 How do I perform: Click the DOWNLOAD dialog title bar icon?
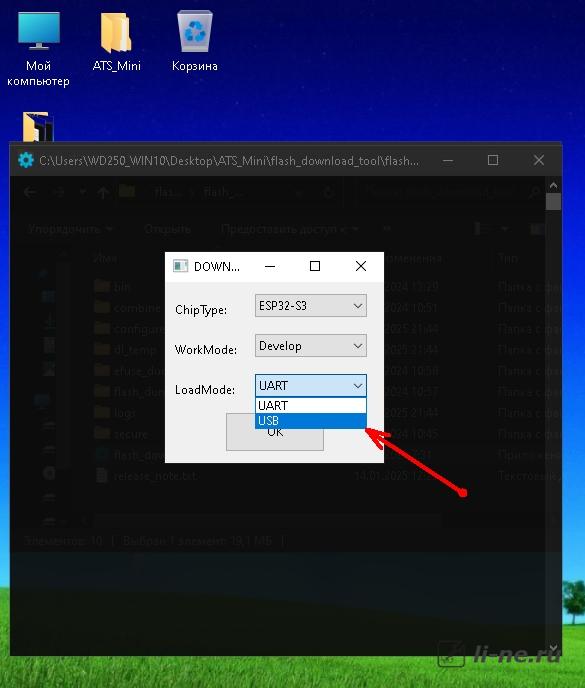click(180, 266)
